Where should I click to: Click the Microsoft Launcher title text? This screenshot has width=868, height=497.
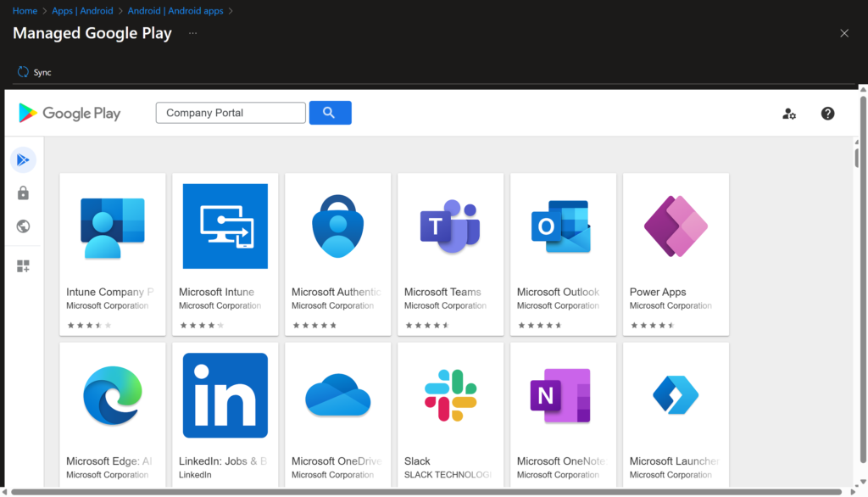pos(674,461)
